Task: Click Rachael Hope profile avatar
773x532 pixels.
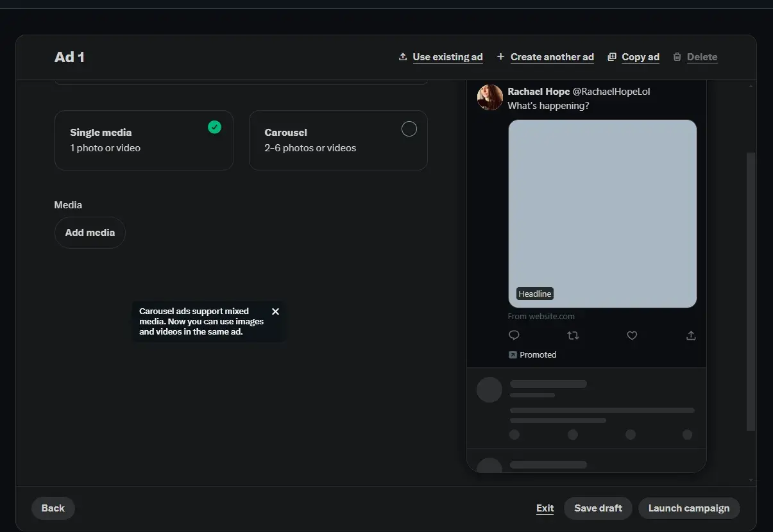Action: point(490,97)
